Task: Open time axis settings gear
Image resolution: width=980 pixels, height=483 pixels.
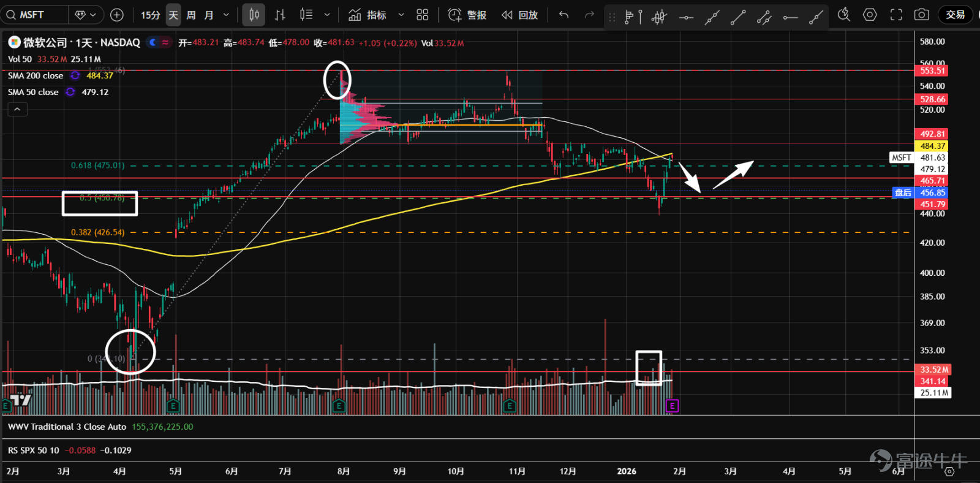Action: [949, 471]
